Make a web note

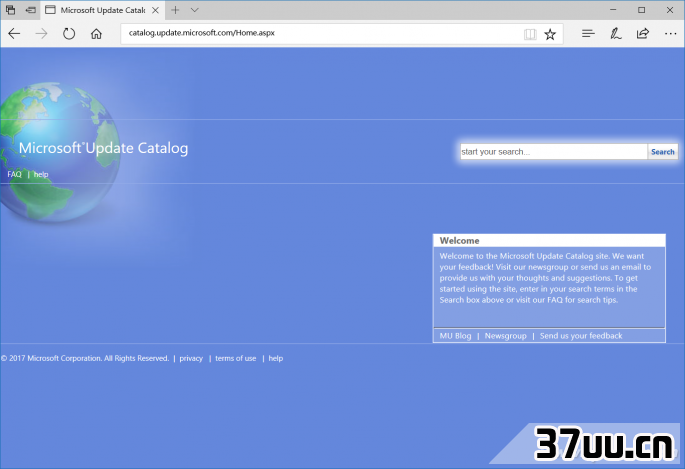(616, 34)
